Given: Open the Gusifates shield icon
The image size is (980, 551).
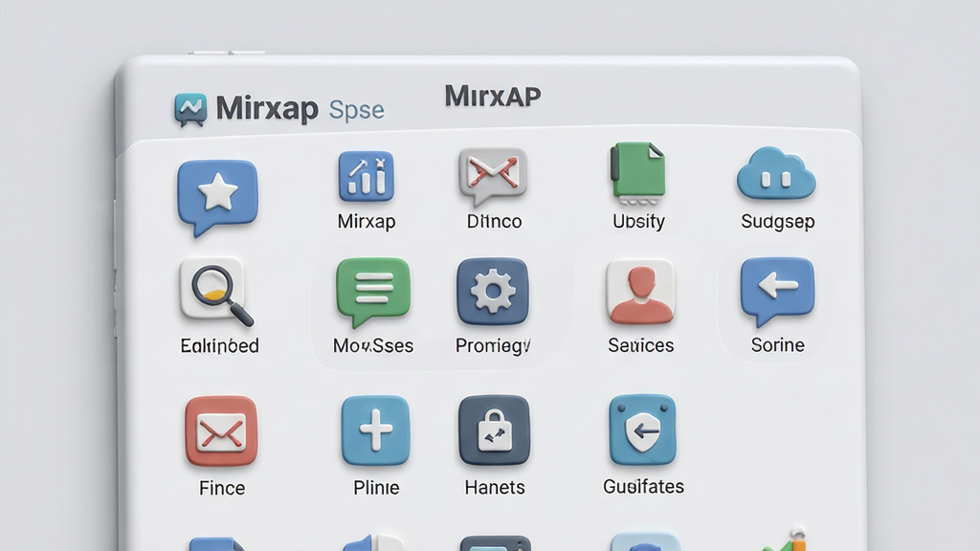Looking at the screenshot, I should click(643, 430).
